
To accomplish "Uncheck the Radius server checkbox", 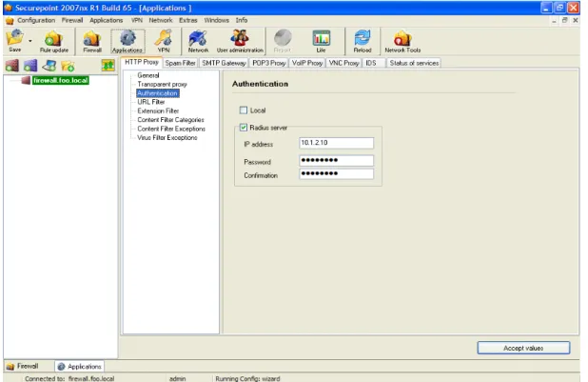I will 244,128.
